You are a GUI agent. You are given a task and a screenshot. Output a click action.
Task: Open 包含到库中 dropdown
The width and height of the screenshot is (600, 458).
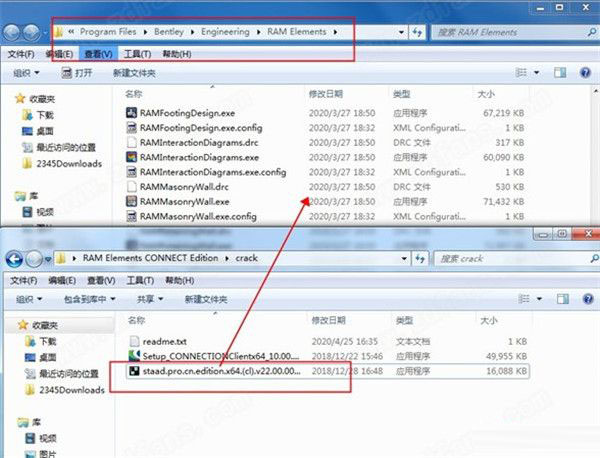coord(90,299)
